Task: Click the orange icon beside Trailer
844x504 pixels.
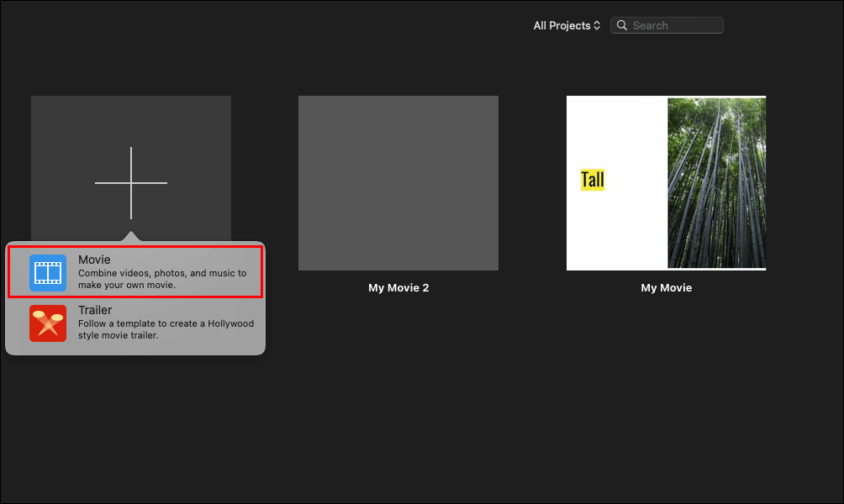Action: tap(48, 322)
